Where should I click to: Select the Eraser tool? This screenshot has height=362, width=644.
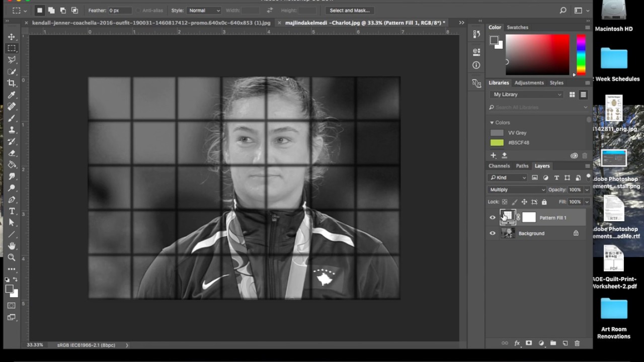tap(12, 153)
